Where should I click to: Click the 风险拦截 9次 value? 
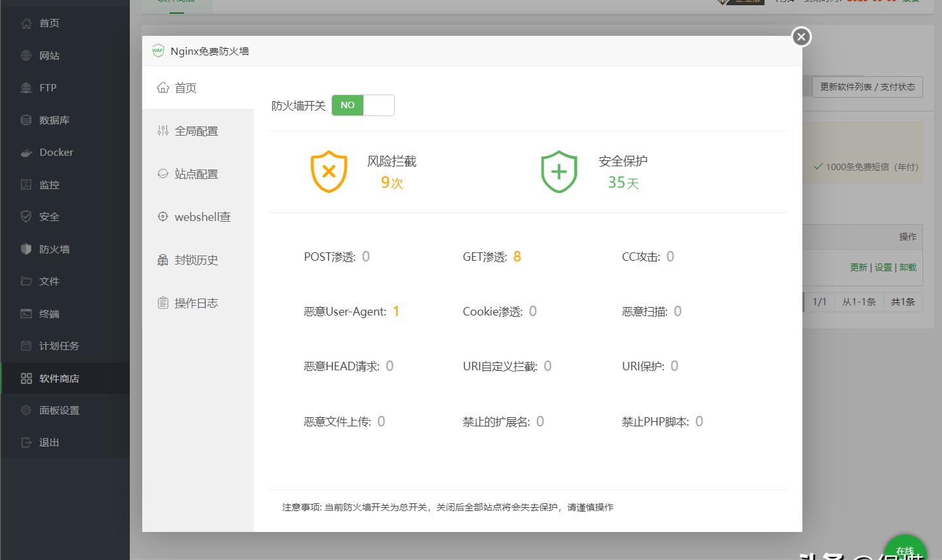point(392,183)
